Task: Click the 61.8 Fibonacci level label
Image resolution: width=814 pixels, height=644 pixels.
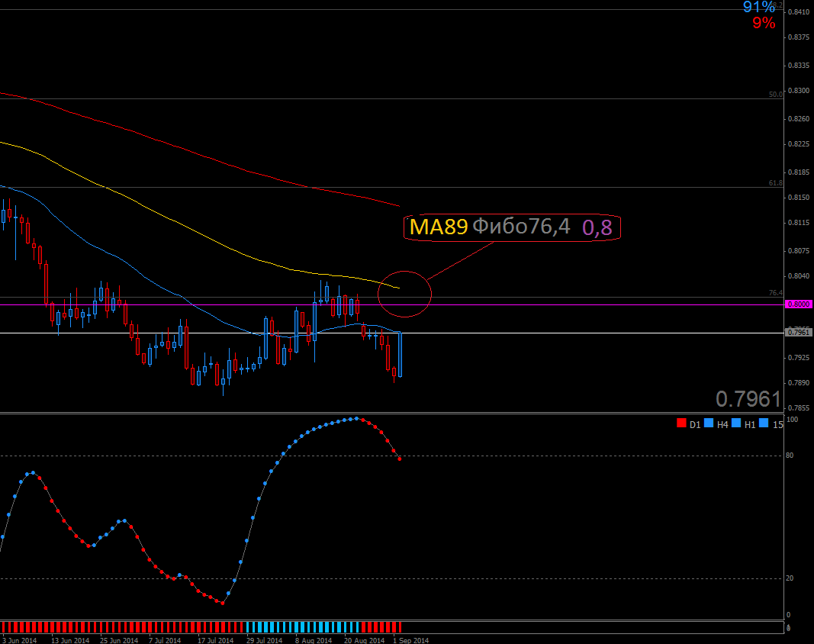Action: 776,183
